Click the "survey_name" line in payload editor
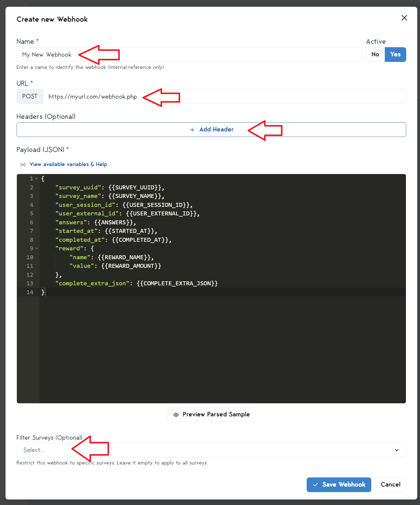This screenshot has height=505, width=420. [x=110, y=196]
